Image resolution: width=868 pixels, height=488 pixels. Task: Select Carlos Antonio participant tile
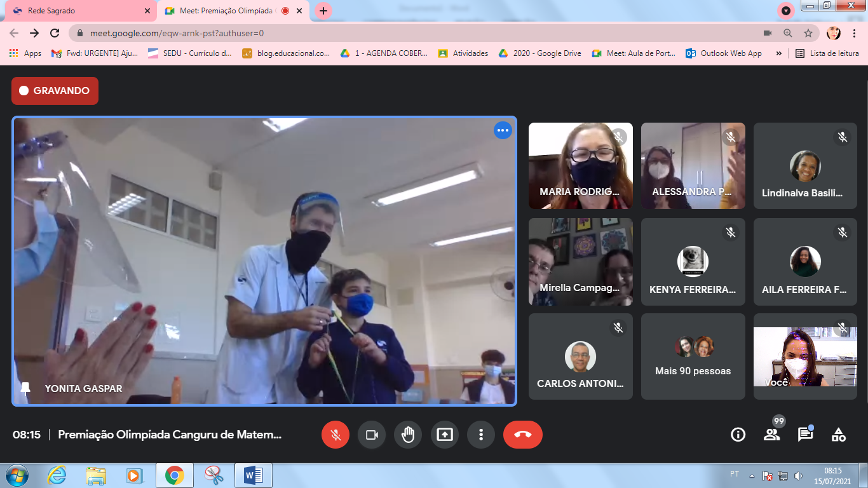pyautogui.click(x=581, y=356)
